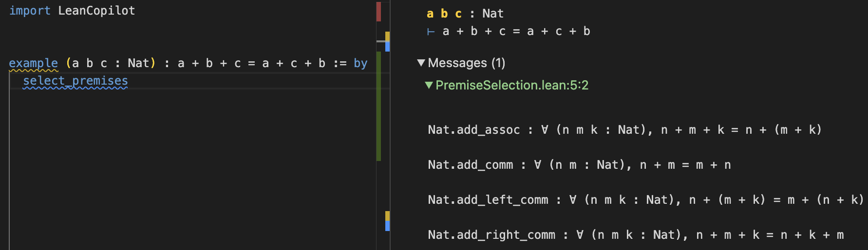Click the upper yellow-blue ruler marker
The width and height of the screenshot is (868, 250).
point(387,41)
